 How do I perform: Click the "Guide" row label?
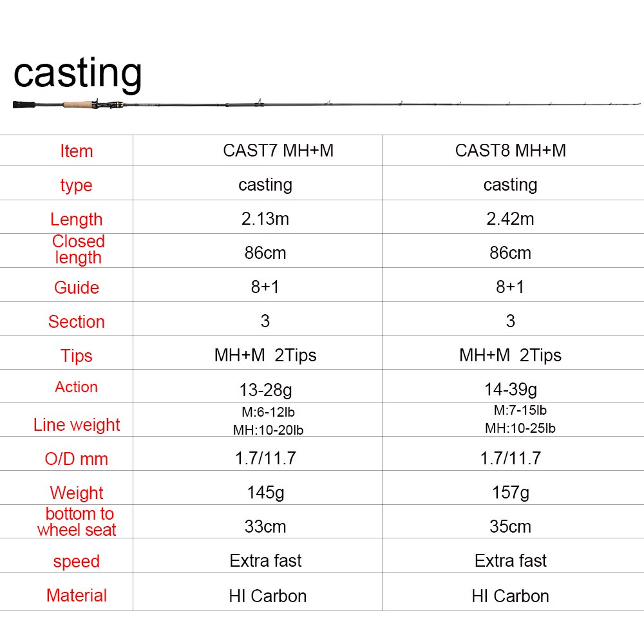(76, 287)
